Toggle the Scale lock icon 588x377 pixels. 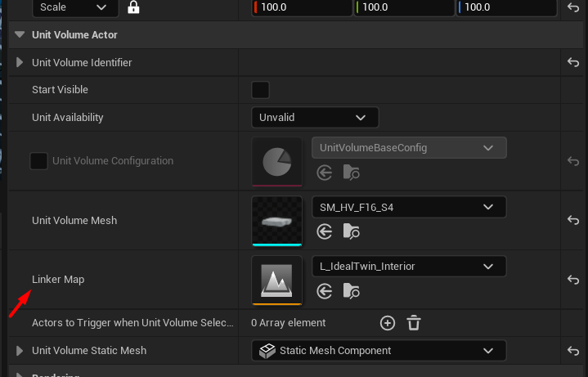133,7
